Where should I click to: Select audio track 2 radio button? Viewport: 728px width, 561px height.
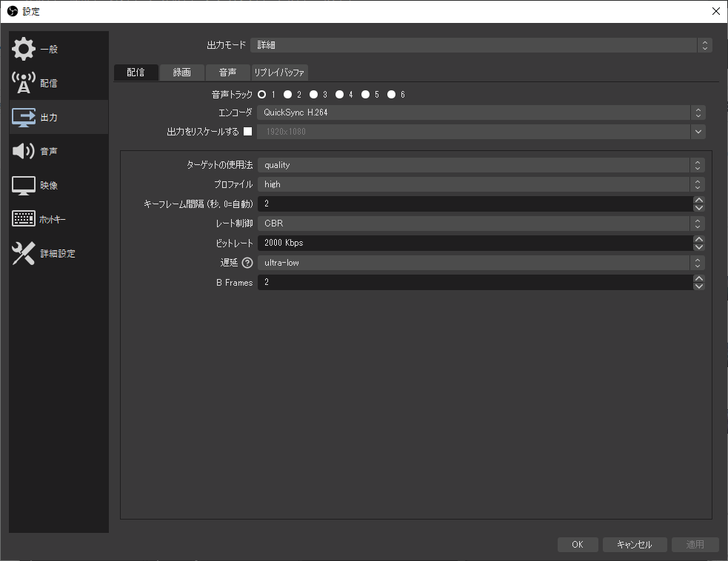[x=288, y=94]
